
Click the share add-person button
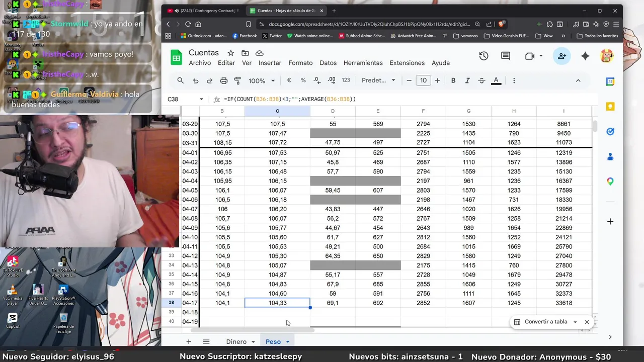pyautogui.click(x=562, y=56)
